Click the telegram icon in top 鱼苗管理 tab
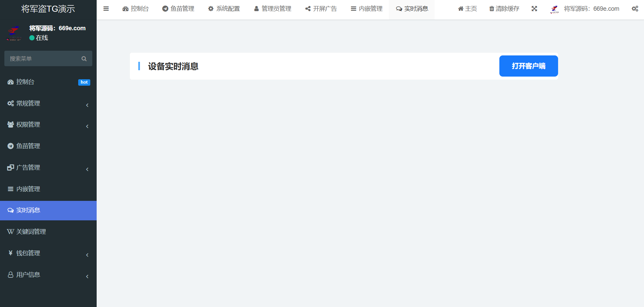Image resolution: width=644 pixels, height=307 pixels. (165, 9)
